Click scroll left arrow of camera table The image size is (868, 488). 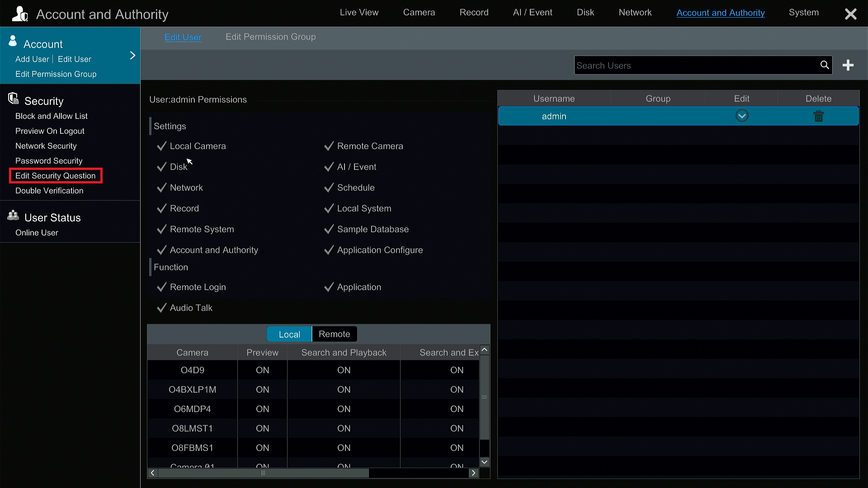coord(153,473)
